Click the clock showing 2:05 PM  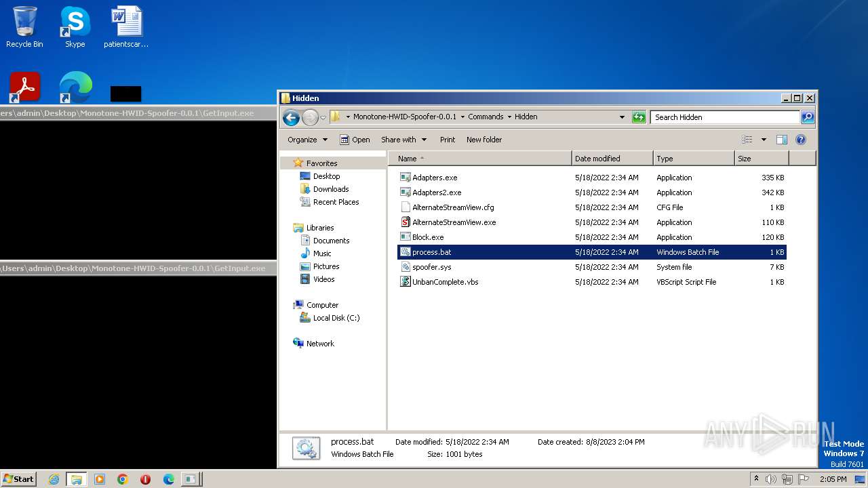click(833, 479)
